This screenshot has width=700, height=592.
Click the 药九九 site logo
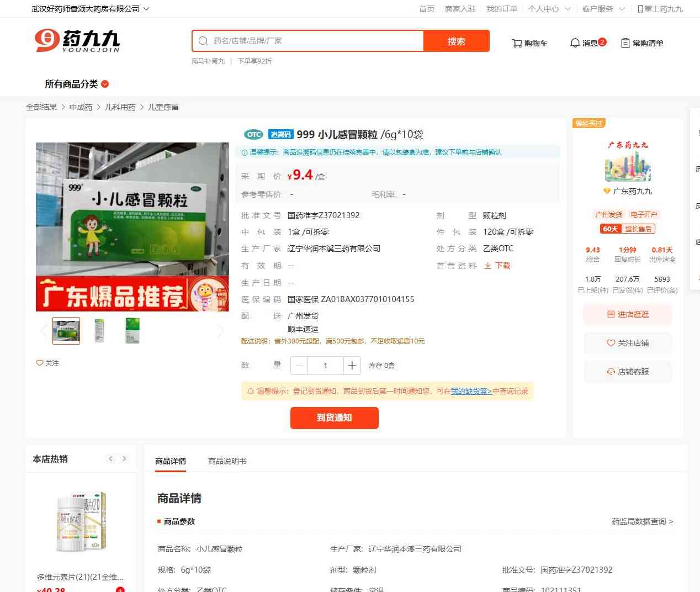pyautogui.click(x=77, y=41)
